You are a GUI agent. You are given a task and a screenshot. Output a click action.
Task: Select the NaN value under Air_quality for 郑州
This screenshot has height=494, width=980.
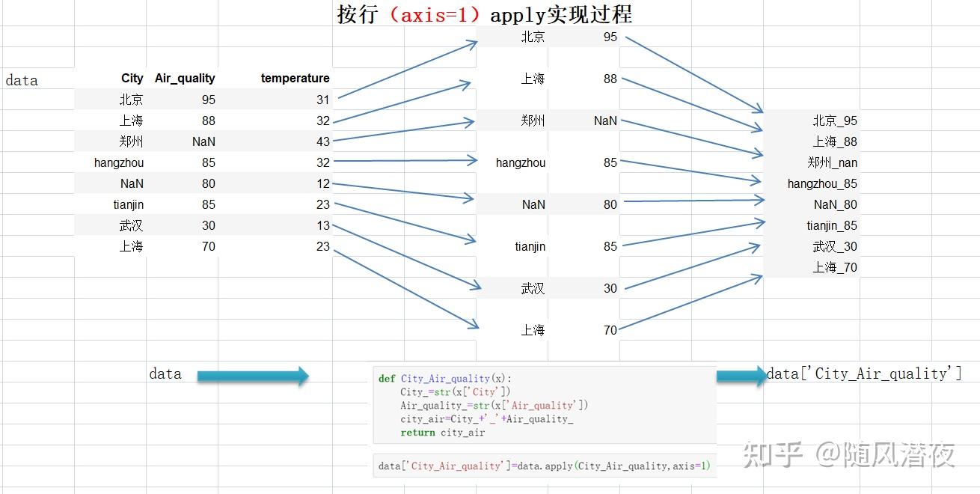click(x=203, y=141)
